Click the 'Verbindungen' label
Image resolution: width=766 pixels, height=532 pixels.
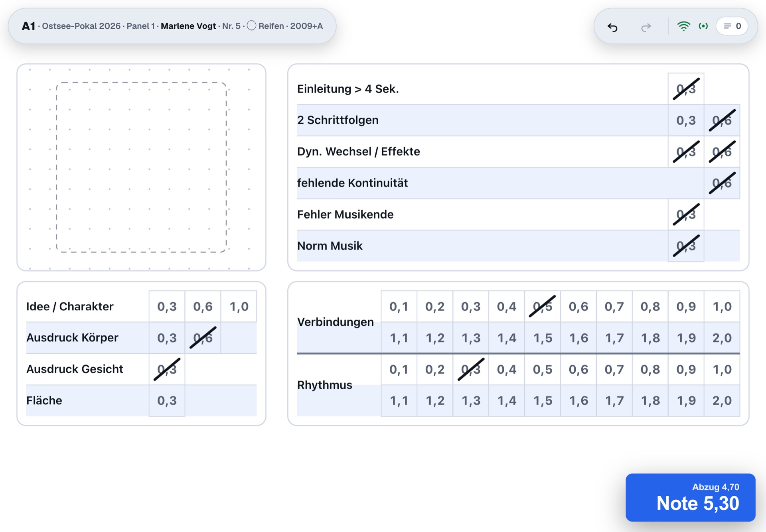click(336, 322)
